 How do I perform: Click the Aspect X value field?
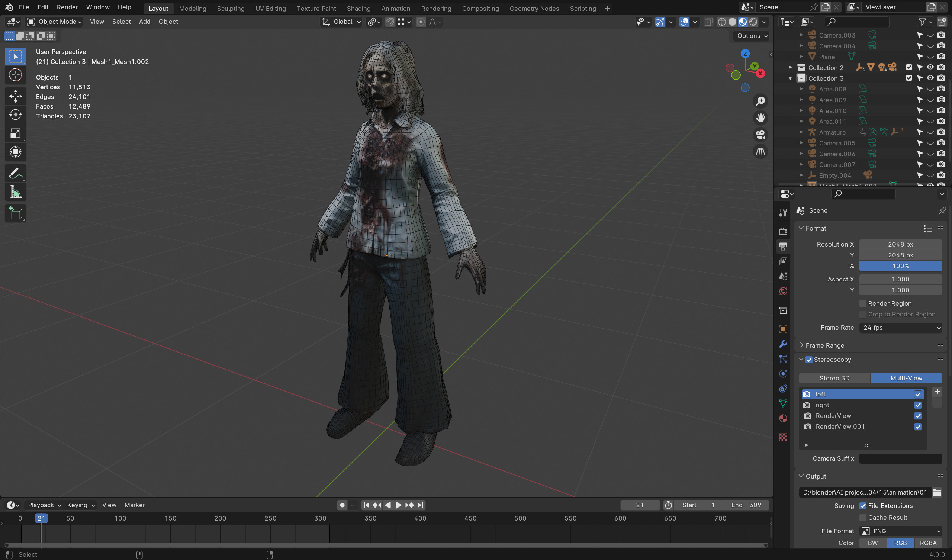[x=901, y=279]
